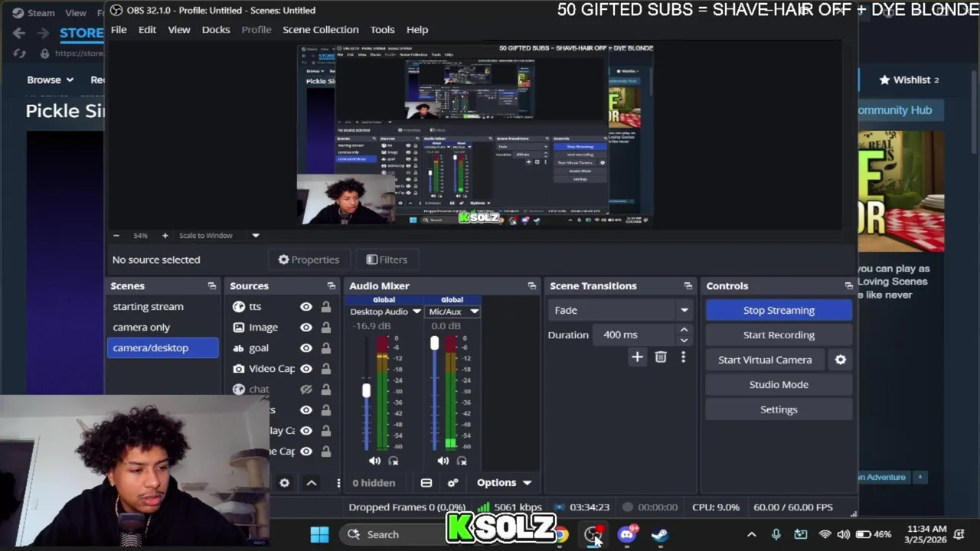Pop out the Scenes dock
This screenshot has width=980, height=551.
pos(212,285)
